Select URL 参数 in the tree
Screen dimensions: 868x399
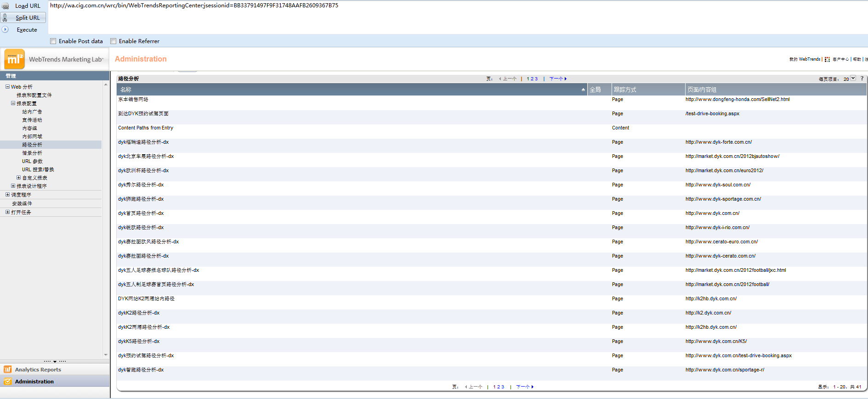(x=32, y=161)
